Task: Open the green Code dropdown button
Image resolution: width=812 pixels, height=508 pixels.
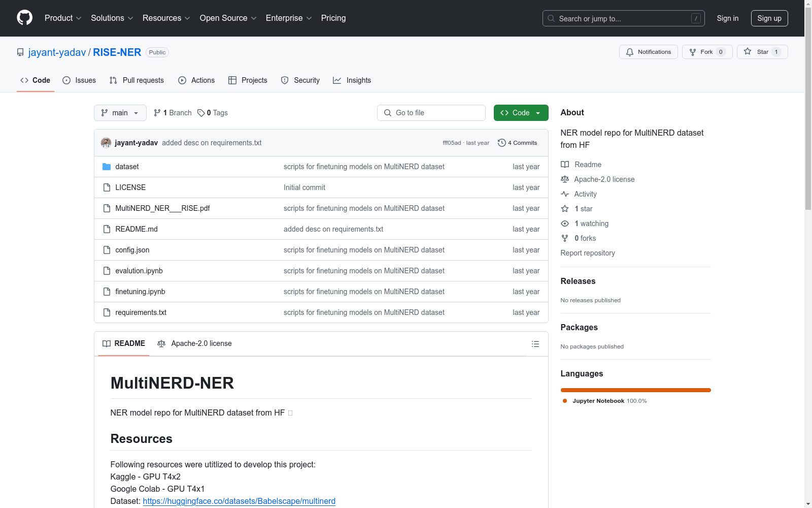Action: tap(521, 113)
